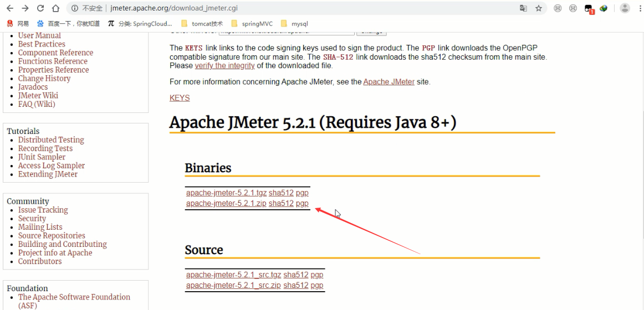Download apache-jmeter-5.2.1_src.tgz source
Image resolution: width=644 pixels, height=310 pixels.
click(234, 275)
